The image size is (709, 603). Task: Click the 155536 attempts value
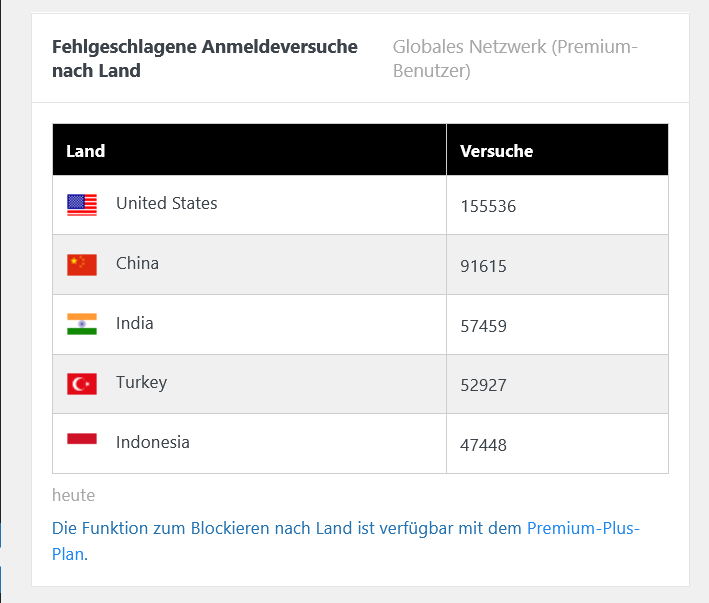[488, 207]
